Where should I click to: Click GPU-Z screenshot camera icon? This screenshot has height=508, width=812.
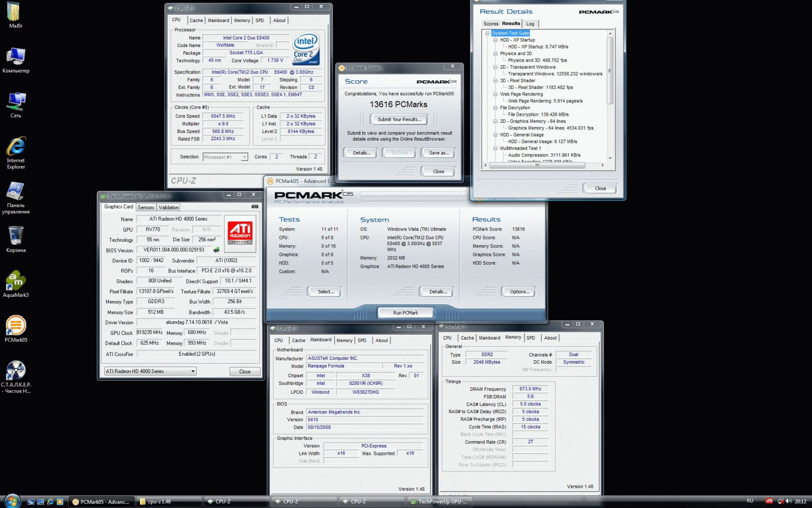pyautogui.click(x=255, y=206)
